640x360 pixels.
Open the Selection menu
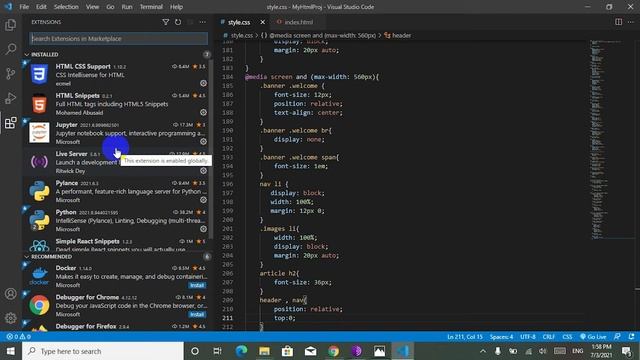(x=66, y=7)
